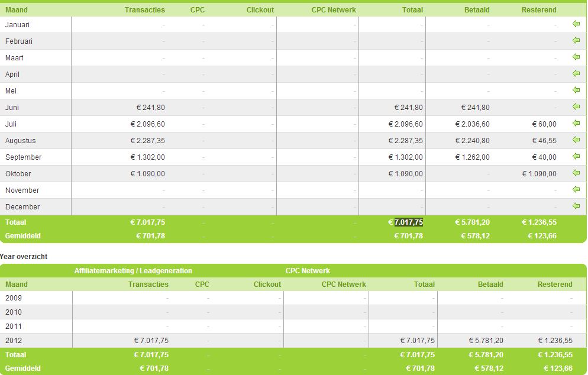The width and height of the screenshot is (588, 375).
Task: Click the Juni month label
Action: [12, 108]
